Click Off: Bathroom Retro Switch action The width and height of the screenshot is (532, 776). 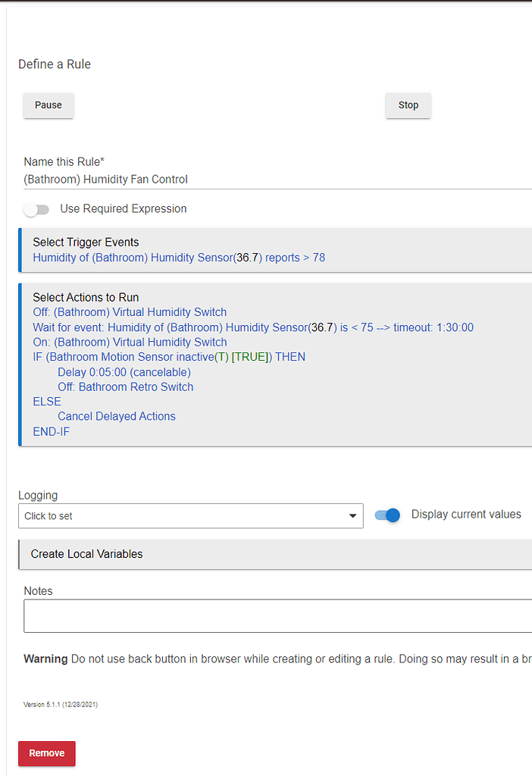(125, 386)
